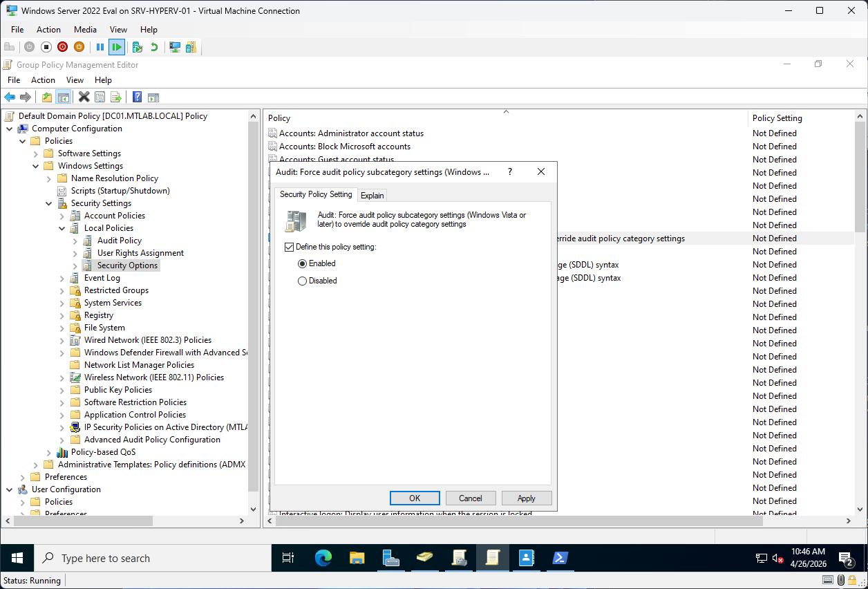The width and height of the screenshot is (868, 589).
Task: Open PowerShell from the taskbar
Action: point(560,558)
